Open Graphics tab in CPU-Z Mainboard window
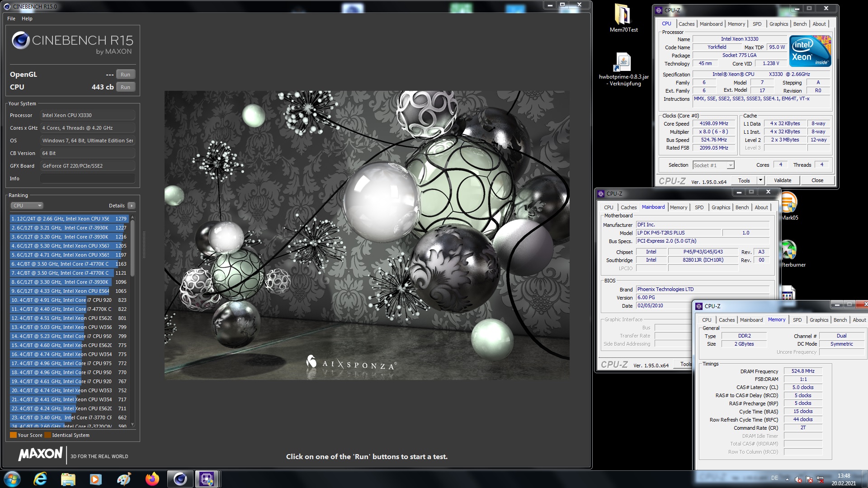Viewport: 868px width, 488px height. (x=721, y=207)
